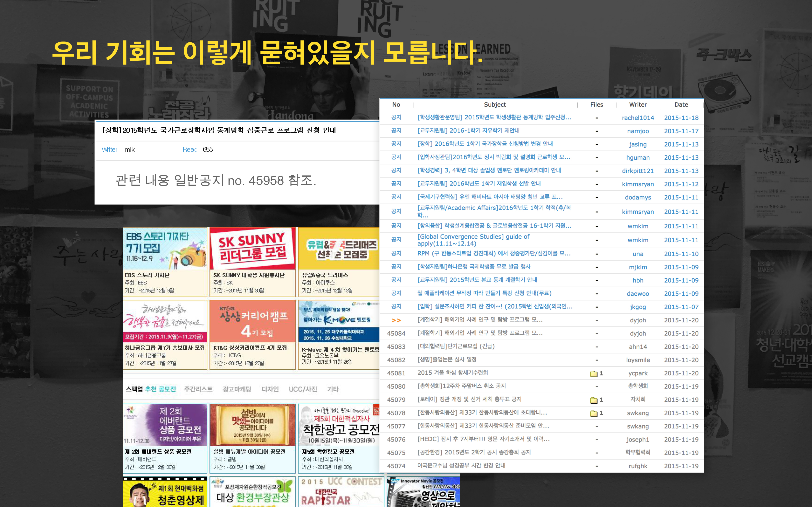This screenshot has width=812, height=507.
Task: Open the Innovator Movie 공모전 thumbnail
Action: pyautogui.click(x=423, y=492)
